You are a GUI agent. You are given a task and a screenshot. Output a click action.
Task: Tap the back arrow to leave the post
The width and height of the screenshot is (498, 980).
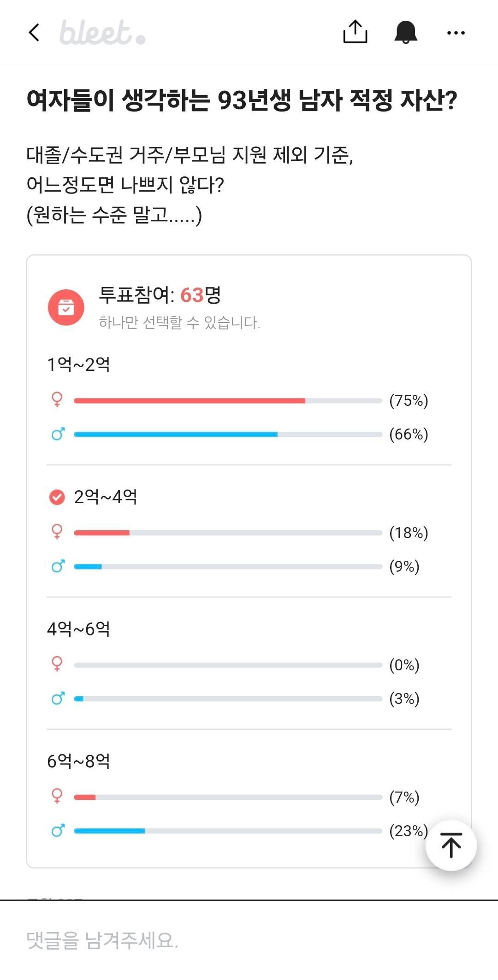pyautogui.click(x=33, y=32)
